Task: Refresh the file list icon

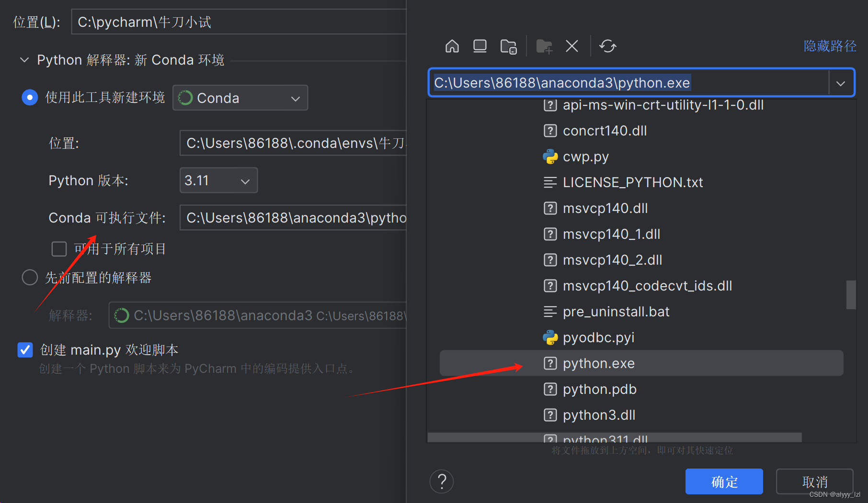Action: point(608,46)
